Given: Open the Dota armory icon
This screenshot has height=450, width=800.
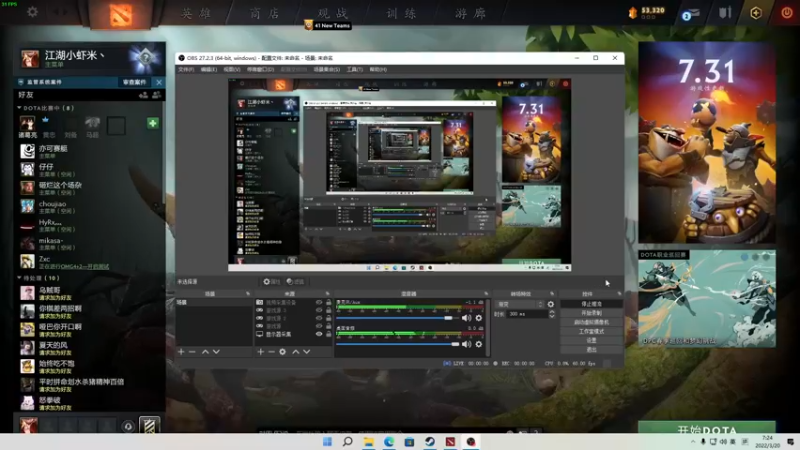Looking at the screenshot, I should point(725,12).
